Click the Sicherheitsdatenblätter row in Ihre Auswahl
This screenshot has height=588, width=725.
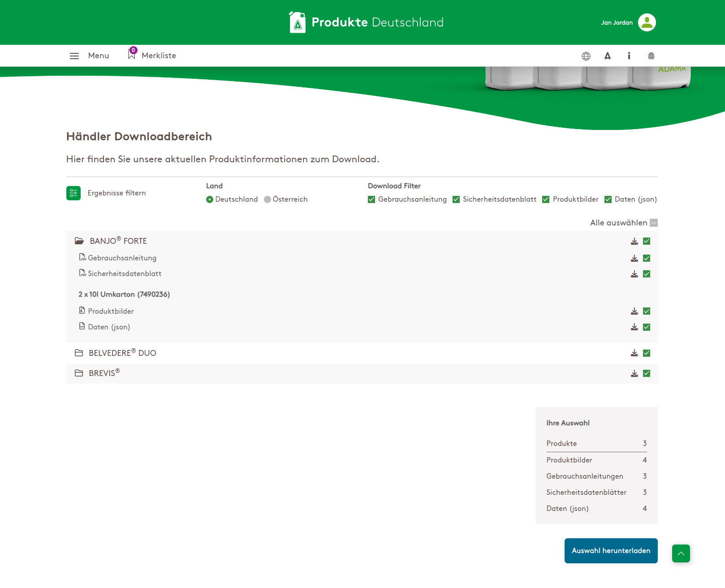tap(597, 492)
